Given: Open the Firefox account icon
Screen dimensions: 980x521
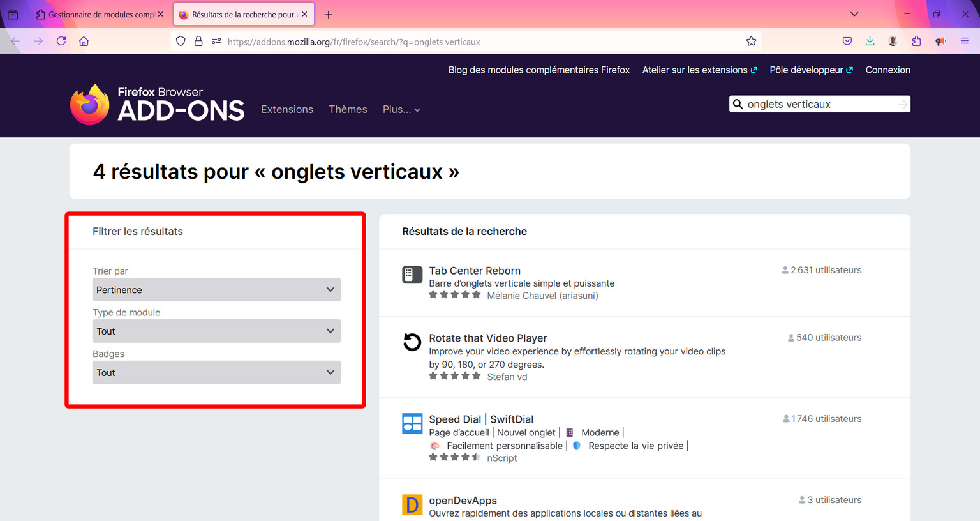Looking at the screenshot, I should tap(893, 41).
